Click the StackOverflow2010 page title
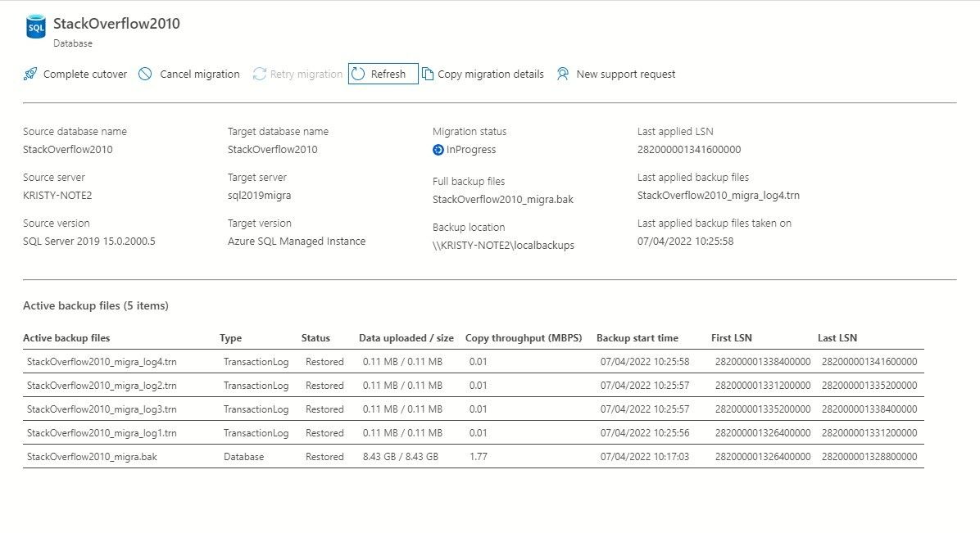 116,24
